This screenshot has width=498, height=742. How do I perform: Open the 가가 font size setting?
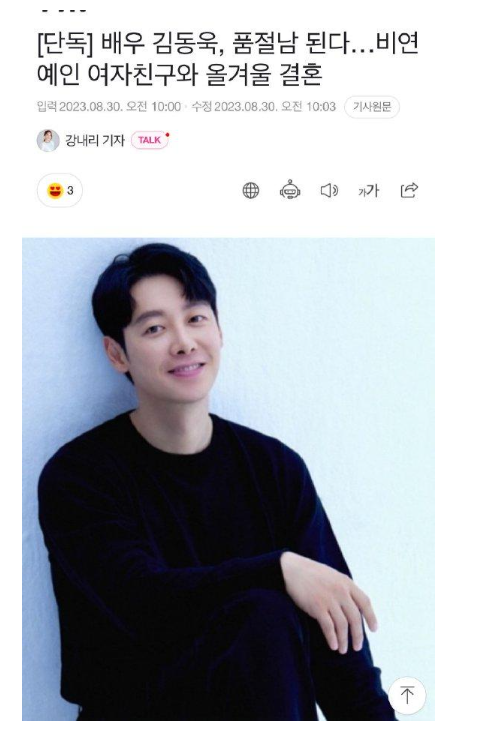tap(369, 190)
